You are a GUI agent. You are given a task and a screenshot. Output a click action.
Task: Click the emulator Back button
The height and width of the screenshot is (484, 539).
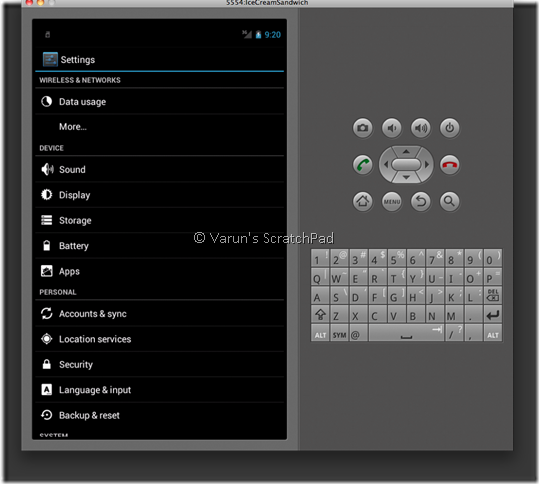[421, 201]
